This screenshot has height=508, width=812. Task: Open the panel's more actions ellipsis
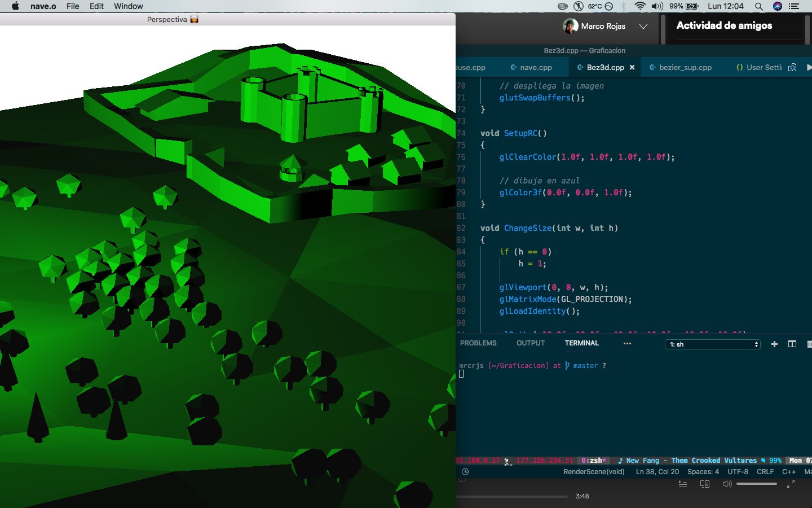click(627, 343)
